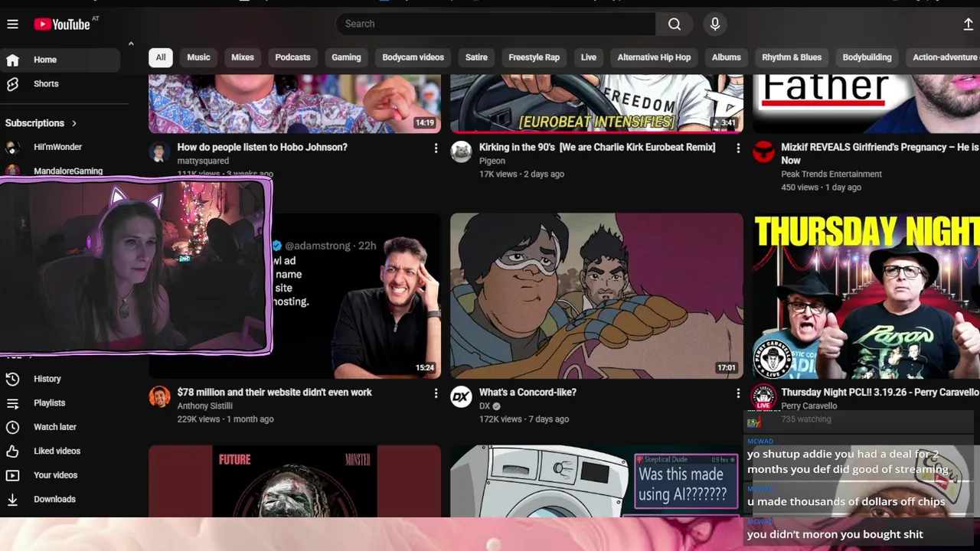
Task: Select the Live filter chip
Action: point(589,57)
